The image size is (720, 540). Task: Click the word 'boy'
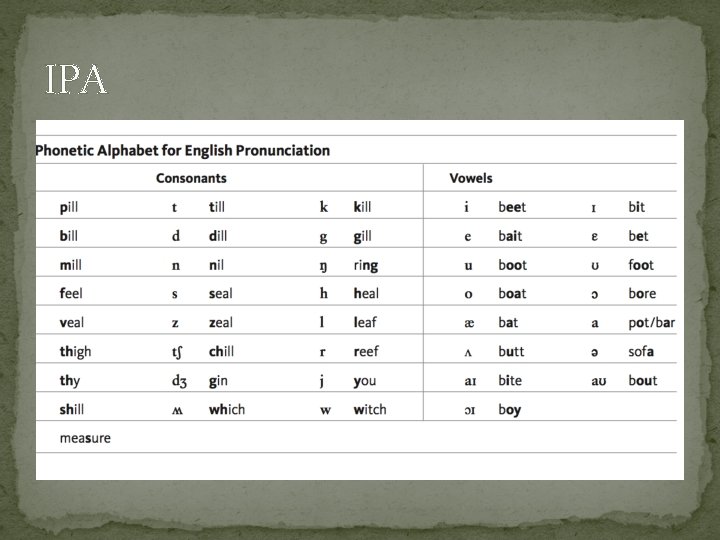(509, 410)
